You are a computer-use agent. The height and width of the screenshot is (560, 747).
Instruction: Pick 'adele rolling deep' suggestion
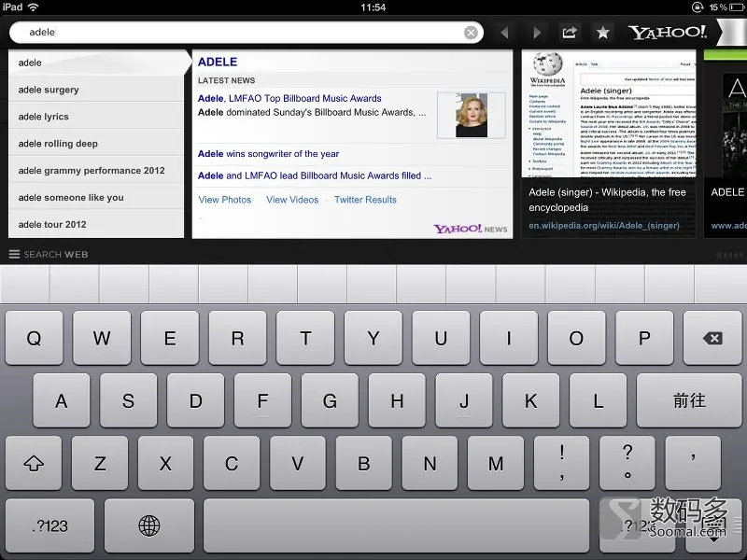click(x=96, y=144)
